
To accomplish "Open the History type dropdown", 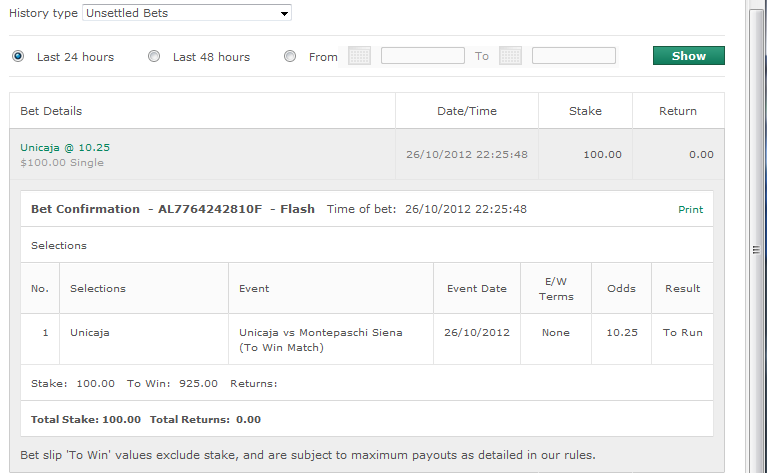I will pos(187,13).
